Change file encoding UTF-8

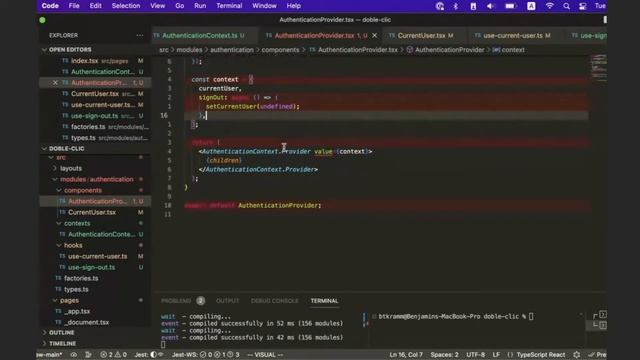coord(476,355)
